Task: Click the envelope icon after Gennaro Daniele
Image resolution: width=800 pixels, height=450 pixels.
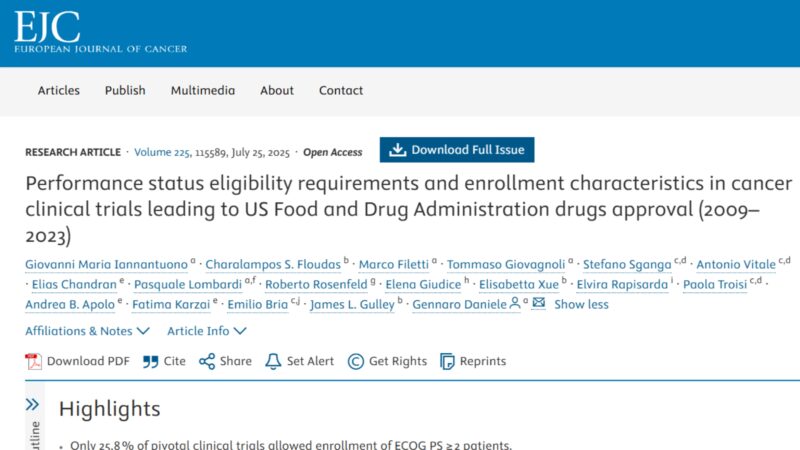Action: coord(538,303)
